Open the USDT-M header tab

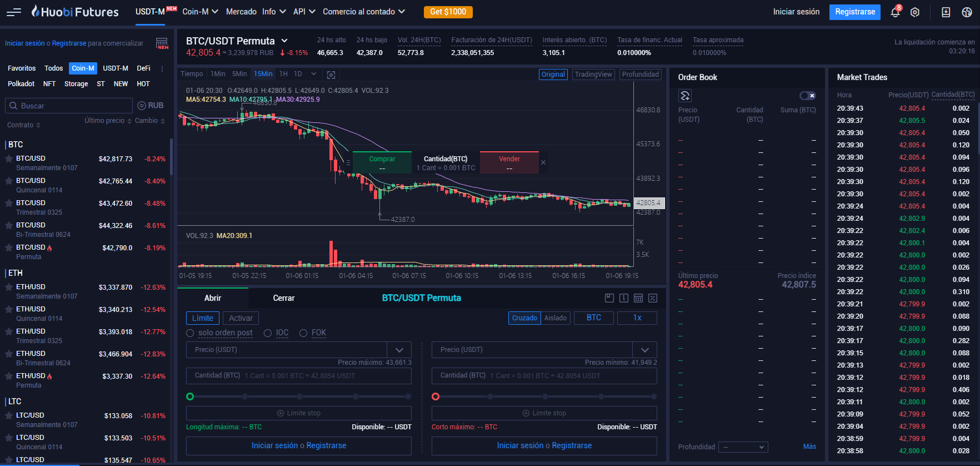pyautogui.click(x=150, y=12)
